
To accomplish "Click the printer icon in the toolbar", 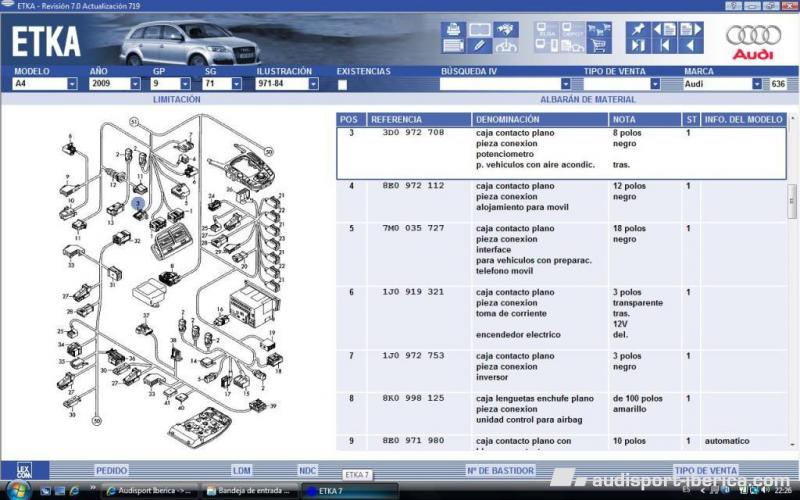I will point(453,29).
